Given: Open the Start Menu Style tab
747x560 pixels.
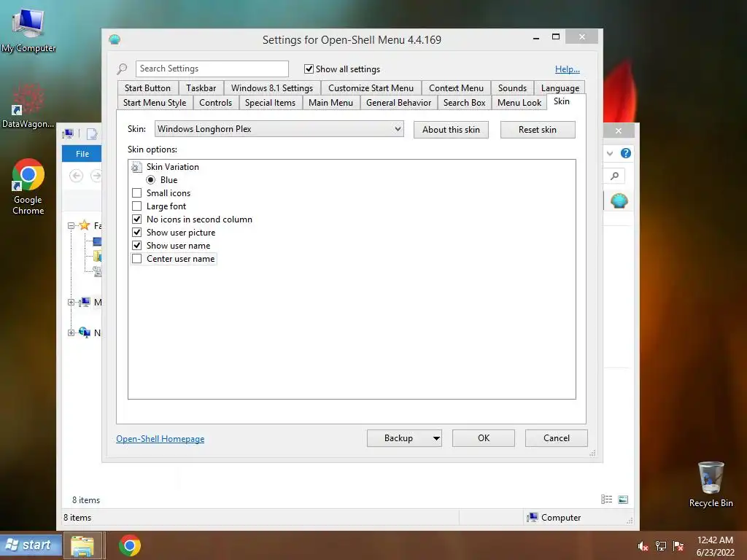Looking at the screenshot, I should coord(155,103).
